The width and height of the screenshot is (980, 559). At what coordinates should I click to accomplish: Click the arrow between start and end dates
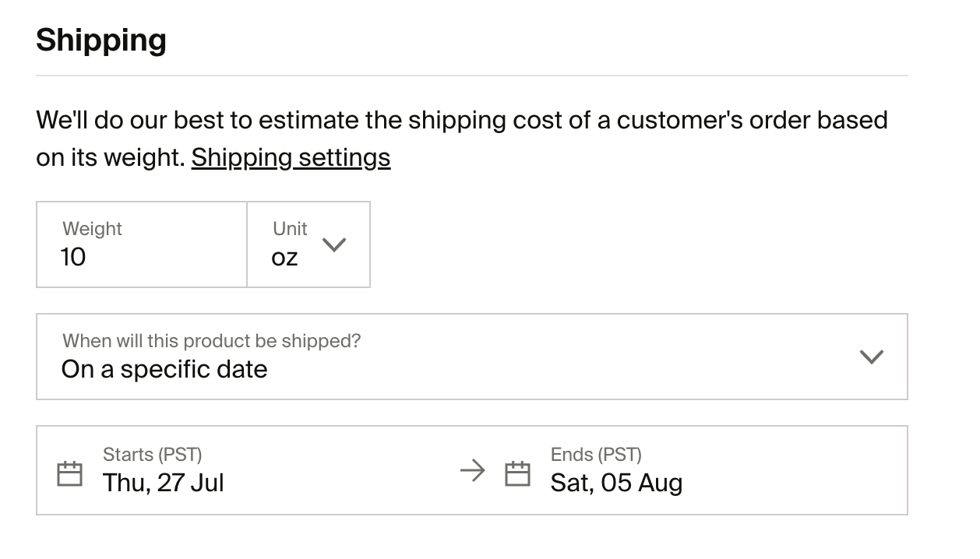pyautogui.click(x=473, y=470)
